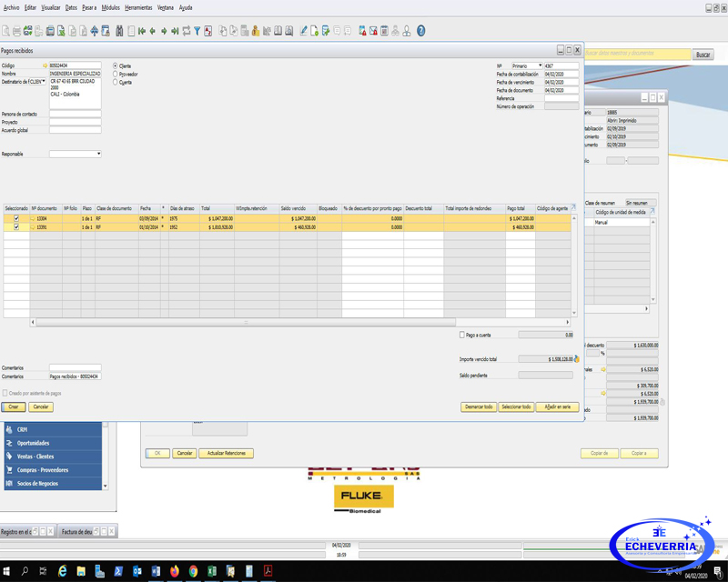Open the Responsable dropdown
This screenshot has width=728, height=582.
98,154
